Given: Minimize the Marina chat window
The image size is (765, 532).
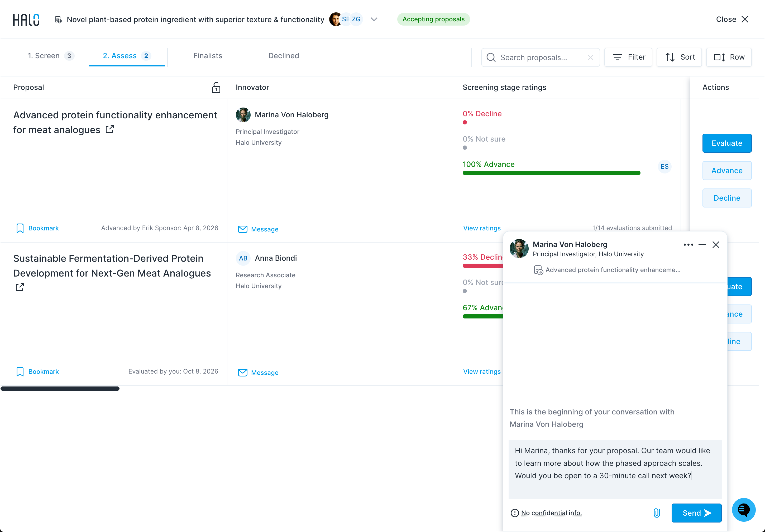Looking at the screenshot, I should pyautogui.click(x=702, y=245).
